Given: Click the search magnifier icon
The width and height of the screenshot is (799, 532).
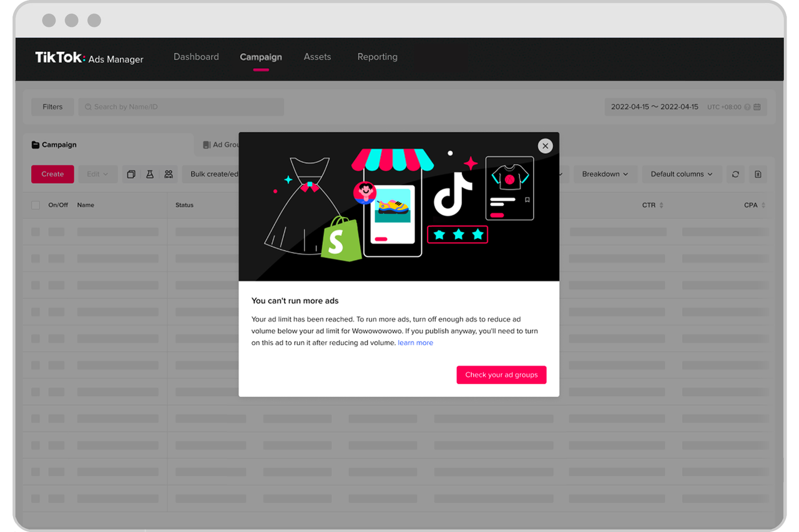Looking at the screenshot, I should (89, 107).
